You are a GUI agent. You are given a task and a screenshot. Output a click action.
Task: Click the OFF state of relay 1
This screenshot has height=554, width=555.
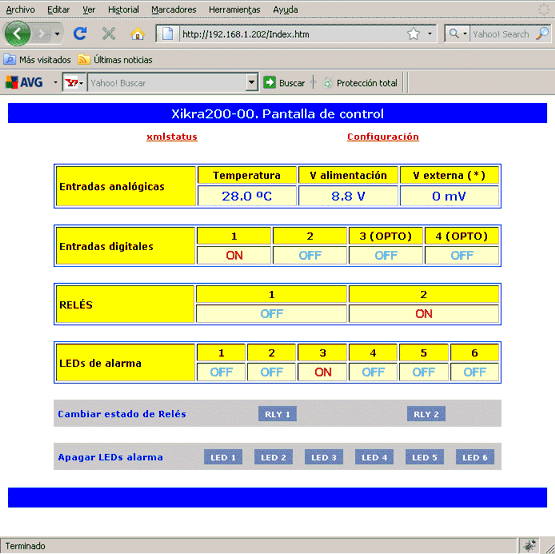coord(271,313)
